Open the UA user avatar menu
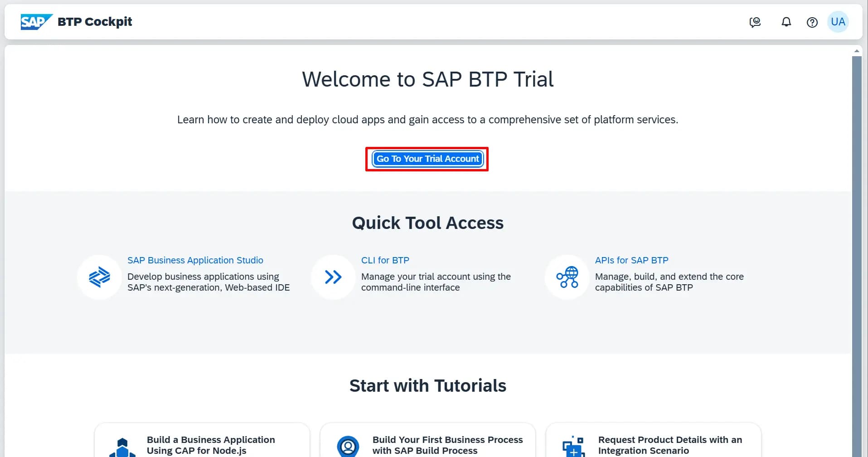The image size is (868, 457). click(838, 22)
